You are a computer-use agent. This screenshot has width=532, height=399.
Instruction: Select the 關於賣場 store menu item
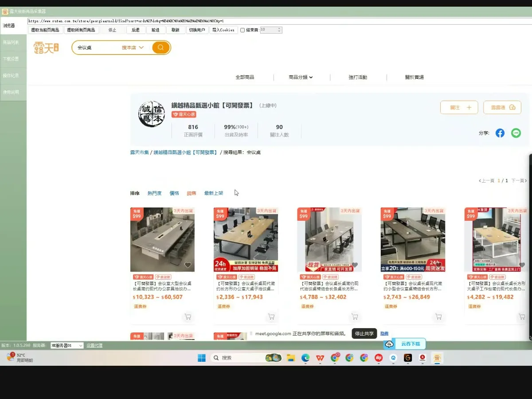pyautogui.click(x=415, y=77)
